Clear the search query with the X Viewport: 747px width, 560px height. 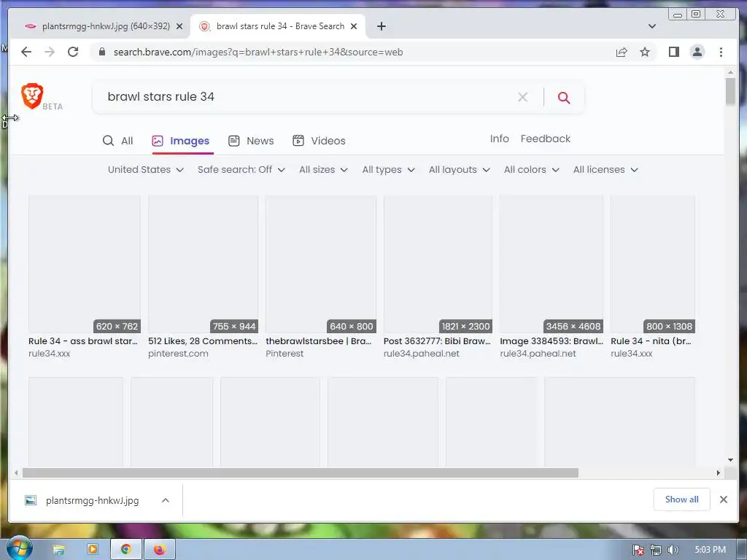(x=522, y=97)
